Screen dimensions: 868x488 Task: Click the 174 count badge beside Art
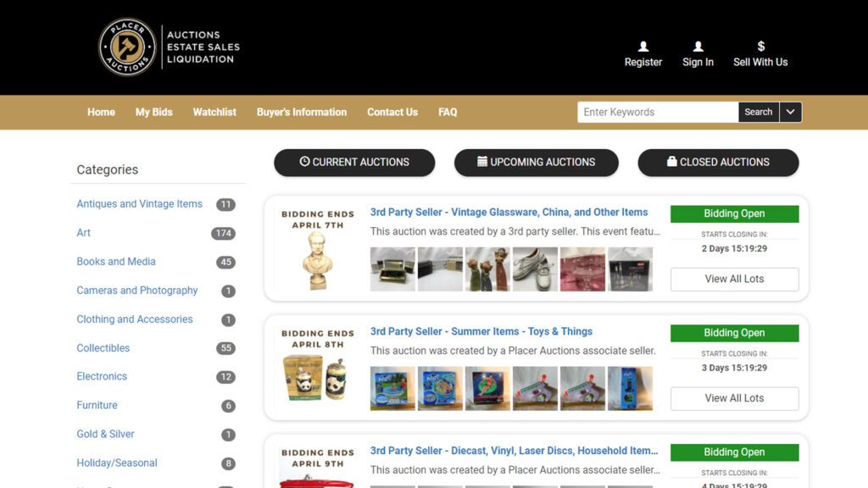(x=223, y=233)
